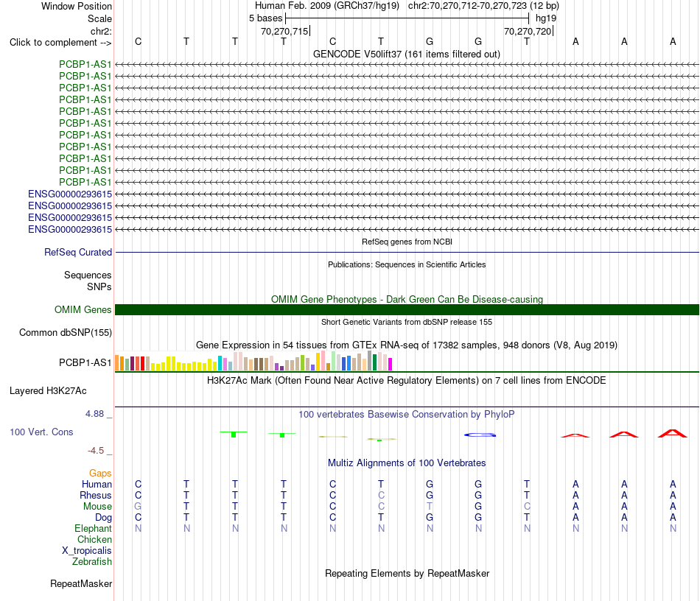Open 'Publications: Sequences in Scientific Articles' title
The image size is (700, 601).
tap(407, 264)
